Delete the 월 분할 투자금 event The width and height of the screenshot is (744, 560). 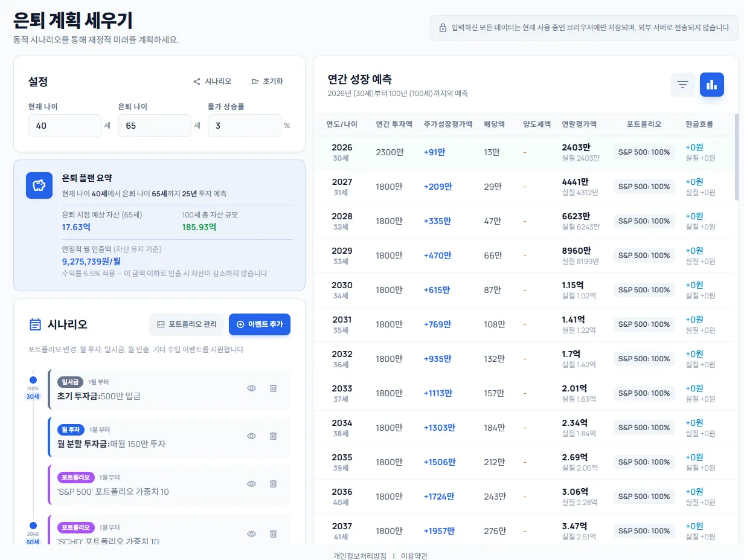(x=273, y=436)
